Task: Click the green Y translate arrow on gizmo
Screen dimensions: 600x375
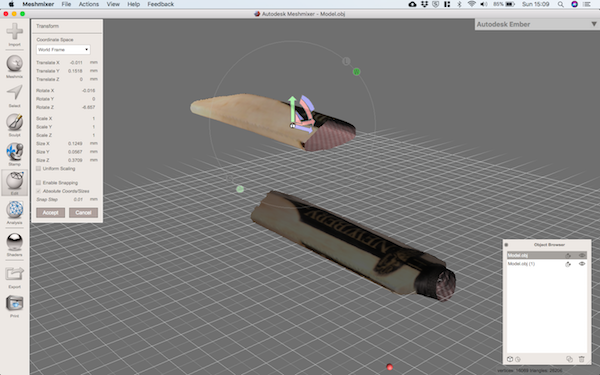Action: pyautogui.click(x=292, y=109)
